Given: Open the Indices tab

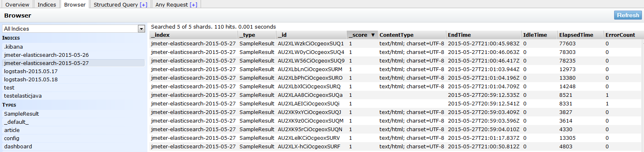Looking at the screenshot, I should (47, 4).
